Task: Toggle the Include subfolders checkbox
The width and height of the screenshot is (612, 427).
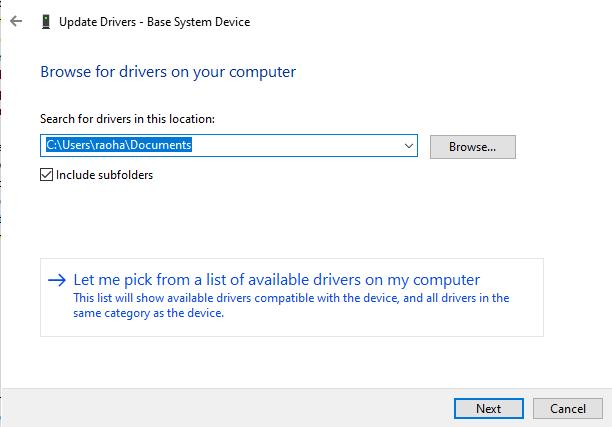Action: point(46,175)
